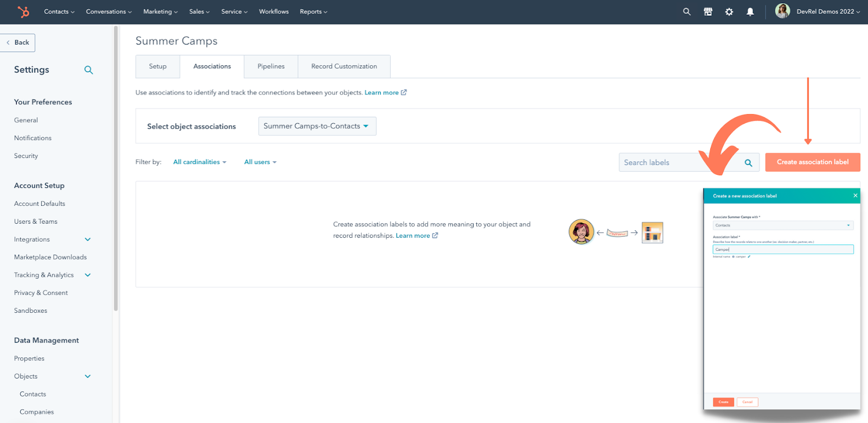Viewport: 868px width, 423px height.
Task: Switch to the Record Customization tab
Action: (x=344, y=66)
